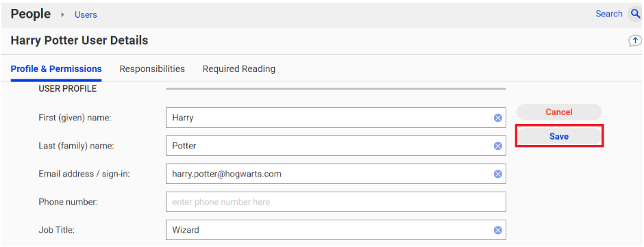This screenshot has width=644, height=247.
Task: Switch to the Required Reading tab
Action: (x=239, y=68)
